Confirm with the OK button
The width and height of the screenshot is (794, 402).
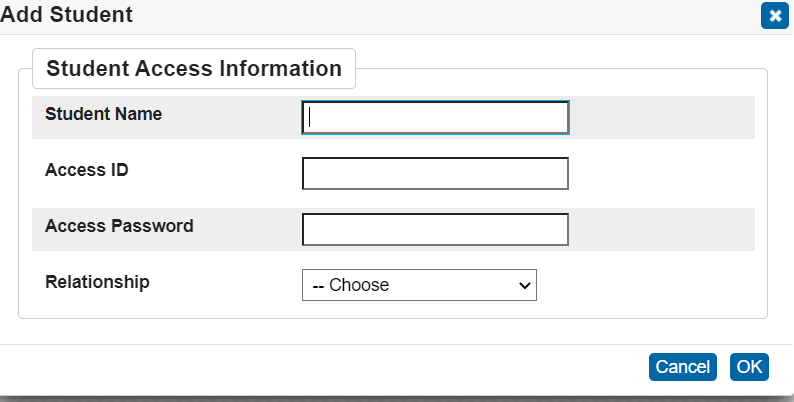(749, 367)
